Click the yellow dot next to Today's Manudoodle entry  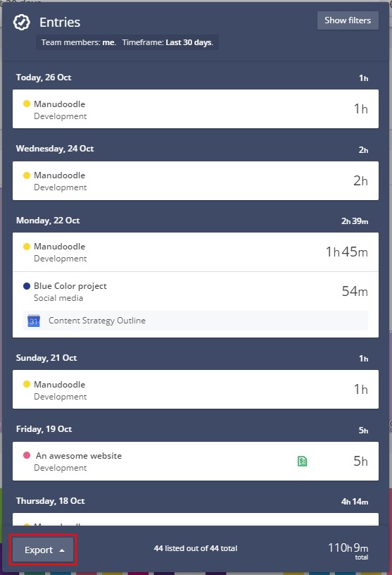click(26, 104)
